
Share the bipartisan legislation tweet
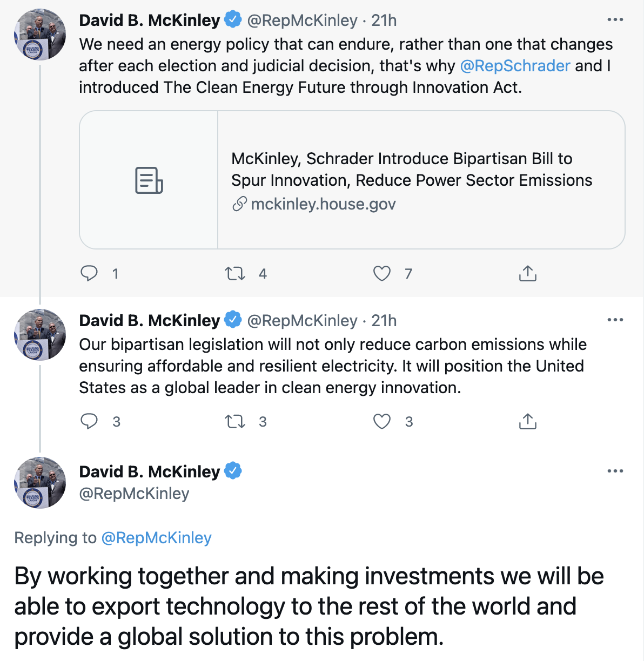pyautogui.click(x=527, y=421)
